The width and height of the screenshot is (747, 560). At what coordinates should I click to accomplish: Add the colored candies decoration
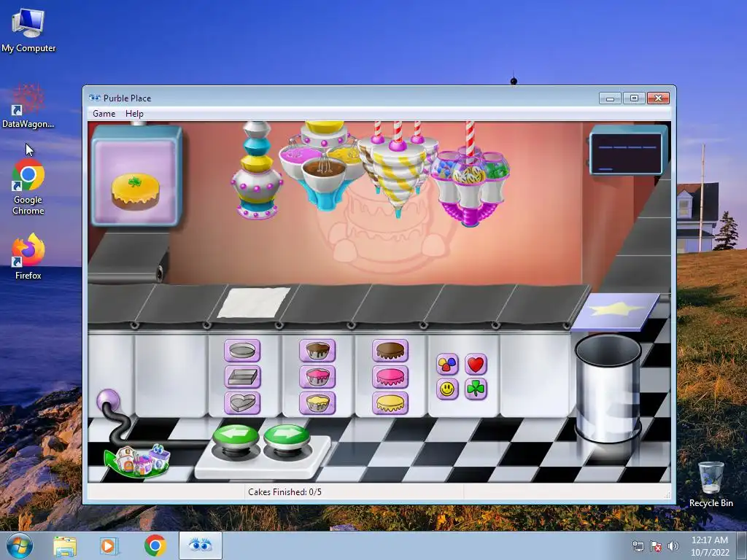click(x=447, y=365)
